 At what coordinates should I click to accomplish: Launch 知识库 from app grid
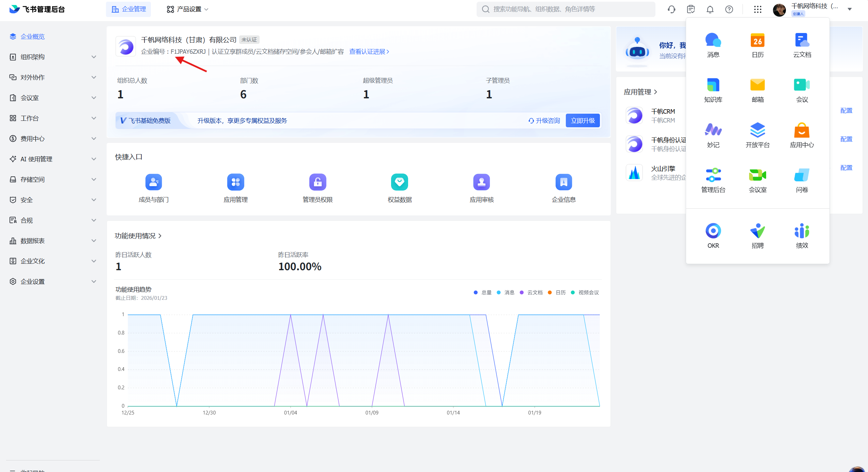[x=713, y=85]
